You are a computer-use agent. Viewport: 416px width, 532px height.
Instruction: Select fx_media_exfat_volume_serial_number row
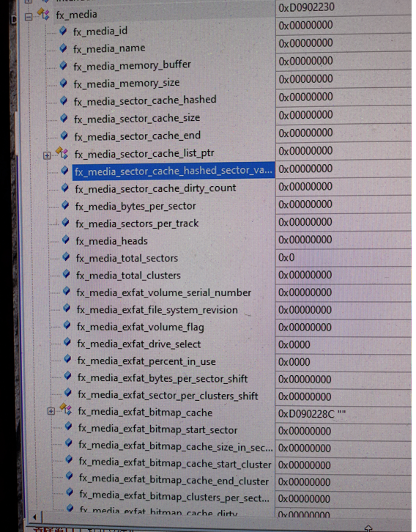(164, 293)
